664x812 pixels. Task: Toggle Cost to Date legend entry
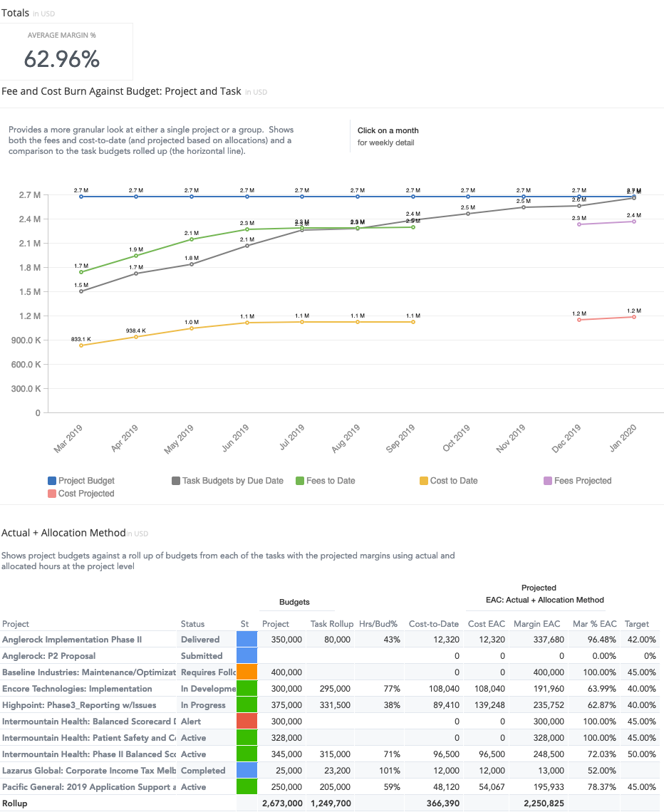click(x=449, y=481)
